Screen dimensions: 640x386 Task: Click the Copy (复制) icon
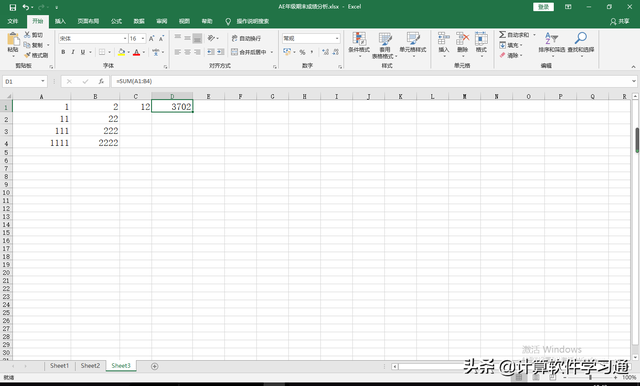click(27, 45)
